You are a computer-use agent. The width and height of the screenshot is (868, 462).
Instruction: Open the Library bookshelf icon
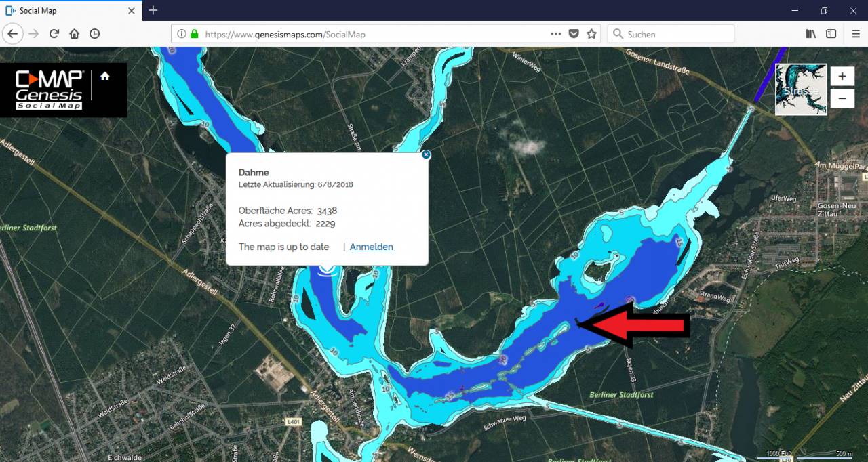pyautogui.click(x=810, y=34)
